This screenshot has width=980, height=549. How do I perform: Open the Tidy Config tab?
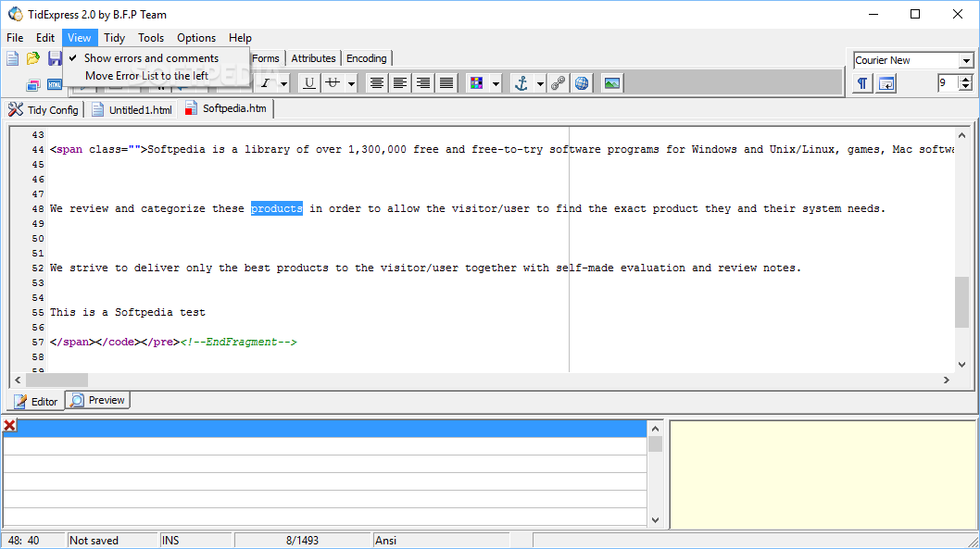tap(44, 110)
